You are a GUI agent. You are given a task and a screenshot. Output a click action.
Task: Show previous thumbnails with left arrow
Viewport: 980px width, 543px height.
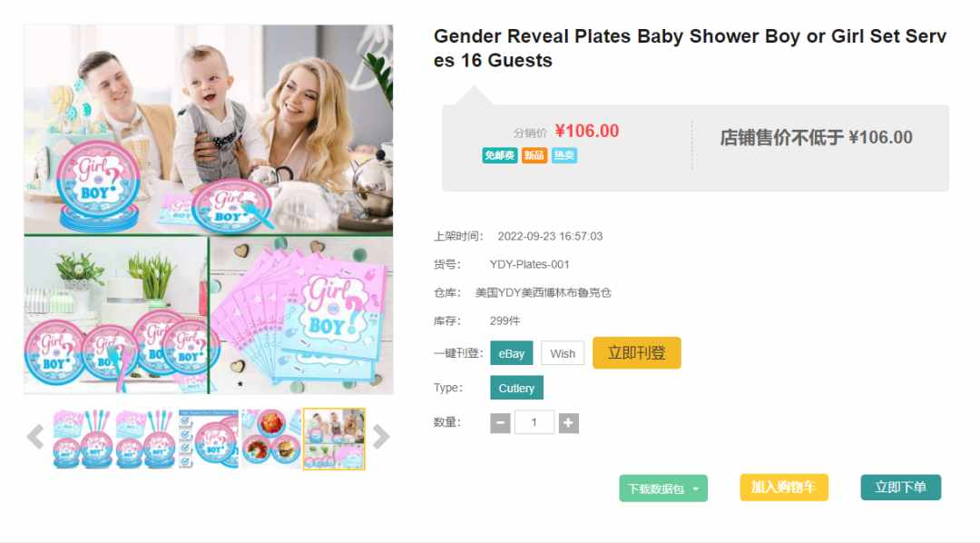pos(35,437)
